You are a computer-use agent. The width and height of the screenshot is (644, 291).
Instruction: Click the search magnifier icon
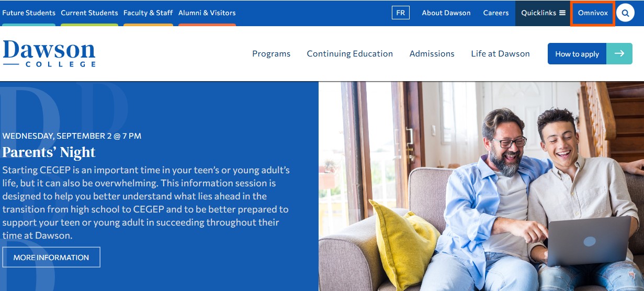[625, 13]
